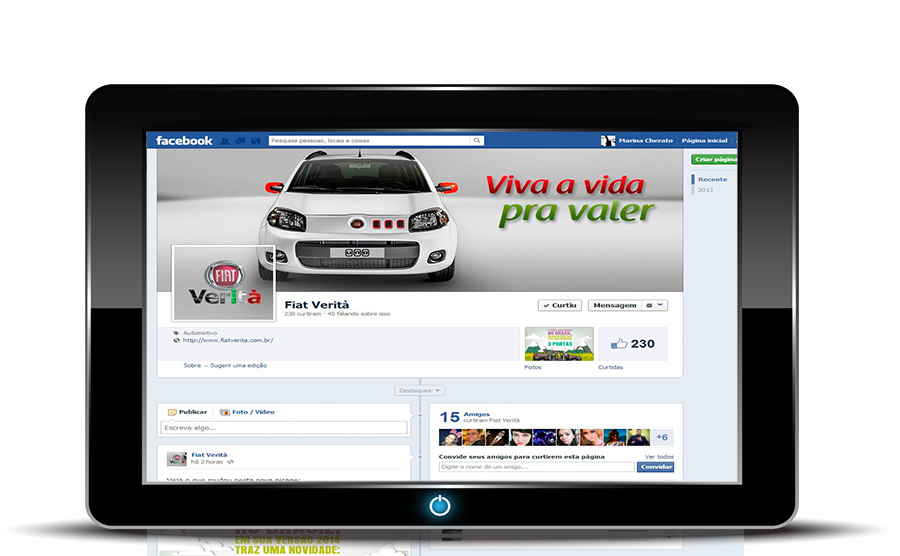Screen dimensions: 900x556
Task: Click the Ver todos link
Action: click(659, 457)
